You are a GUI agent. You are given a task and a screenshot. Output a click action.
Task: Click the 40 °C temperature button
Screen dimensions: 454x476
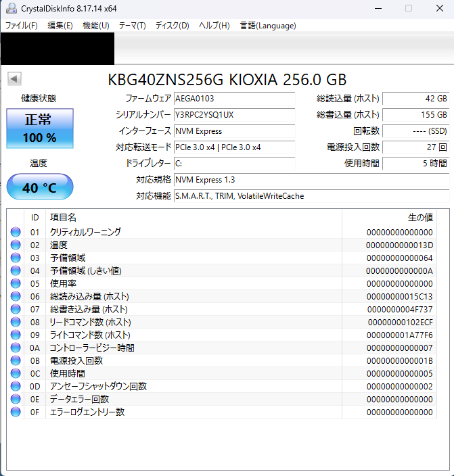point(40,187)
